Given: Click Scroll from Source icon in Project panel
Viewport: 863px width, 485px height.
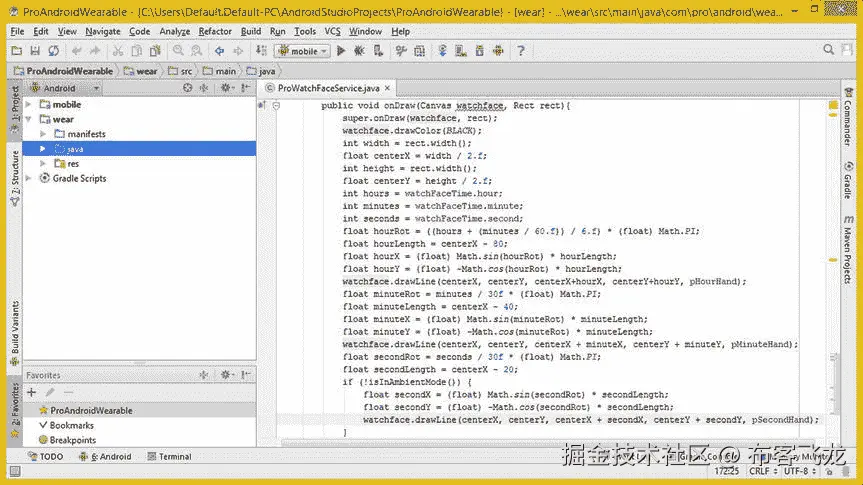Looking at the screenshot, I should point(188,88).
